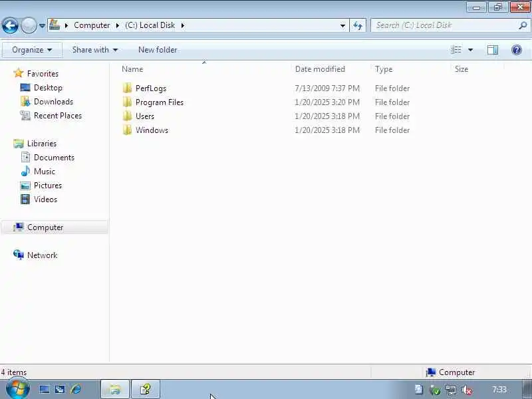This screenshot has width=532, height=399.
Task: Click Show desktop quick launch icon
Action: (44, 389)
